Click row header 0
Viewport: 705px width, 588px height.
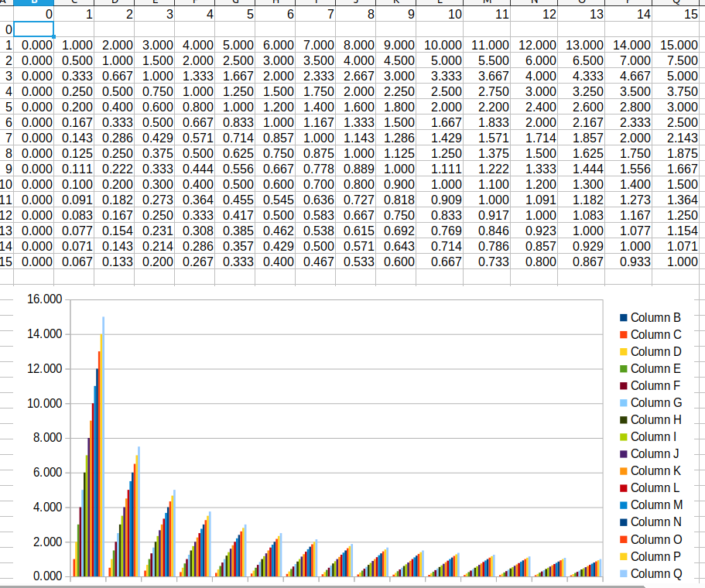click(x=8, y=29)
